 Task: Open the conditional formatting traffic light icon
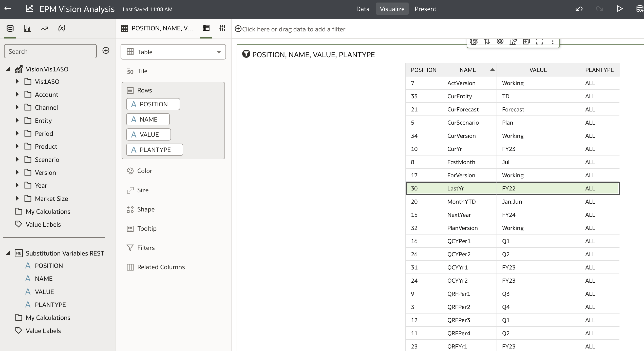(x=474, y=42)
